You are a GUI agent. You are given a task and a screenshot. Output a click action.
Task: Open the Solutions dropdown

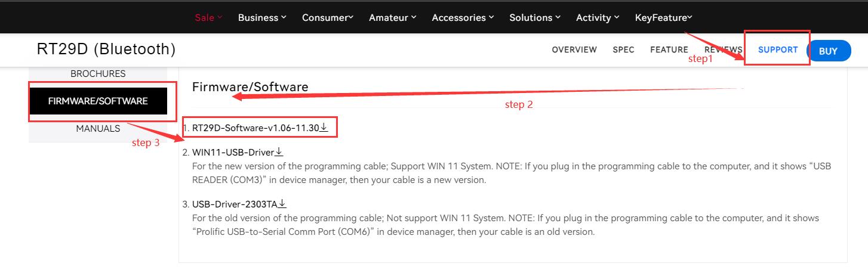(535, 17)
